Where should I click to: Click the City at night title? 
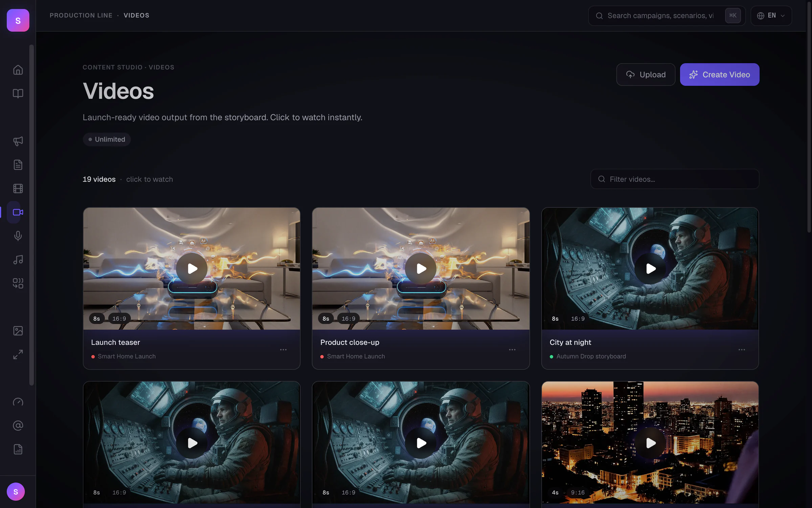(x=570, y=342)
